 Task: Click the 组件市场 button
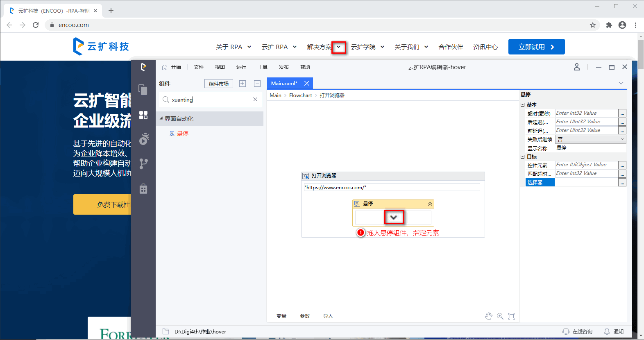pos(219,84)
